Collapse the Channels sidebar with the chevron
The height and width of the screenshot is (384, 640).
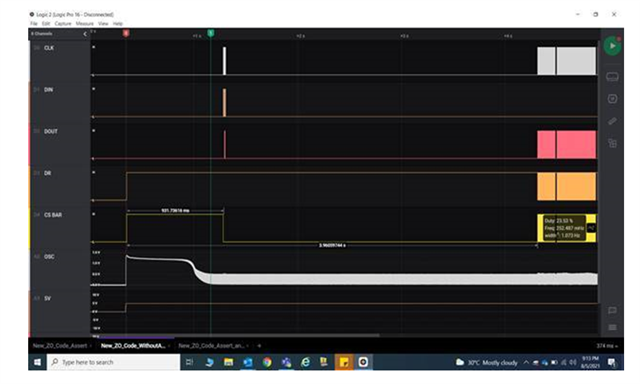coord(85,34)
